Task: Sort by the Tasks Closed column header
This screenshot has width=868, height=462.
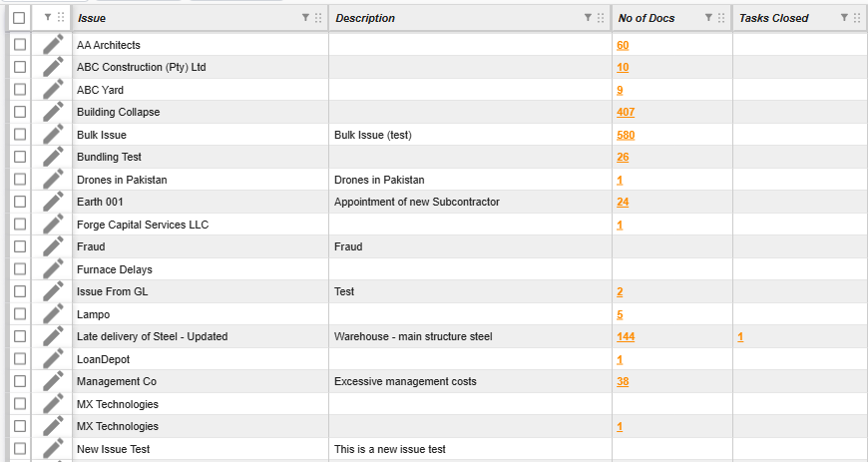Action: click(773, 18)
